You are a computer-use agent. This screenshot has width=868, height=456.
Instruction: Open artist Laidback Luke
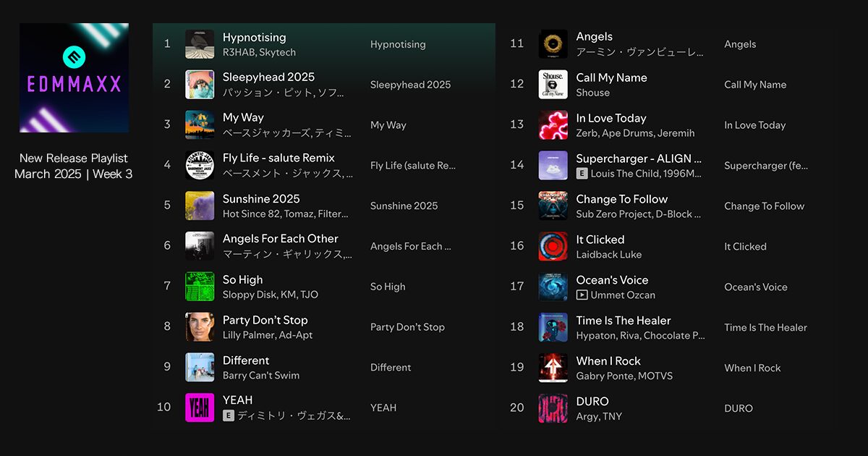609,255
